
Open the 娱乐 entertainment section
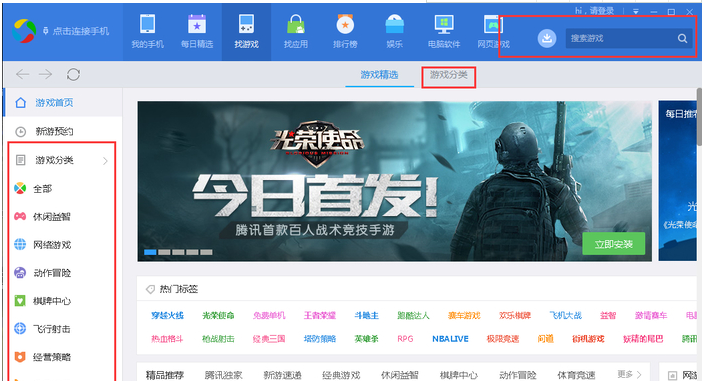pyautogui.click(x=394, y=32)
